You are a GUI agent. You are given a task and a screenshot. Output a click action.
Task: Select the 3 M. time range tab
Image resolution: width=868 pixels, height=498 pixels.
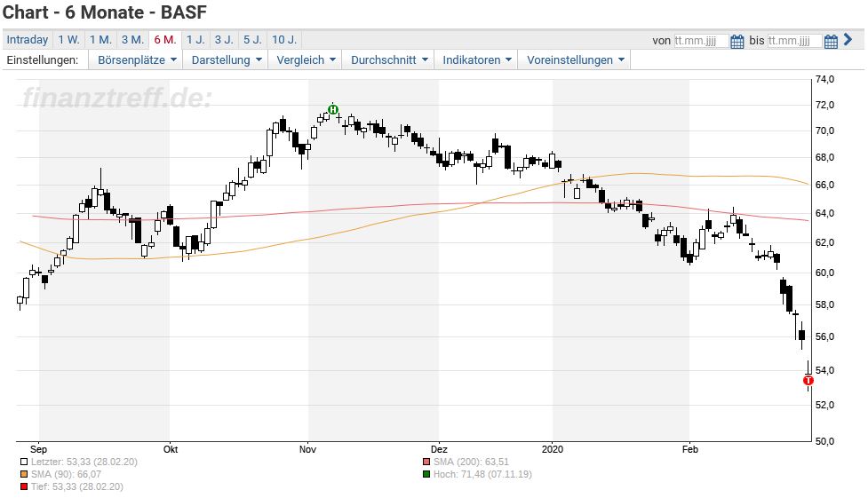tap(133, 40)
